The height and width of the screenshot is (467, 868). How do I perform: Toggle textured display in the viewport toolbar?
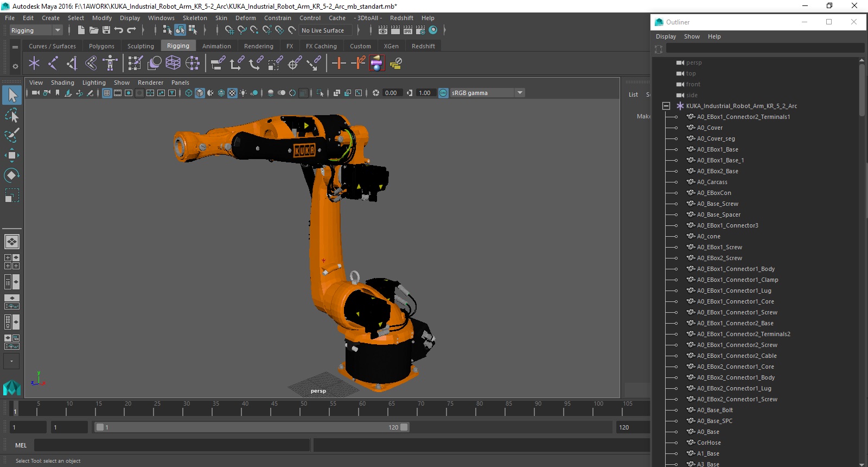pyautogui.click(x=232, y=93)
